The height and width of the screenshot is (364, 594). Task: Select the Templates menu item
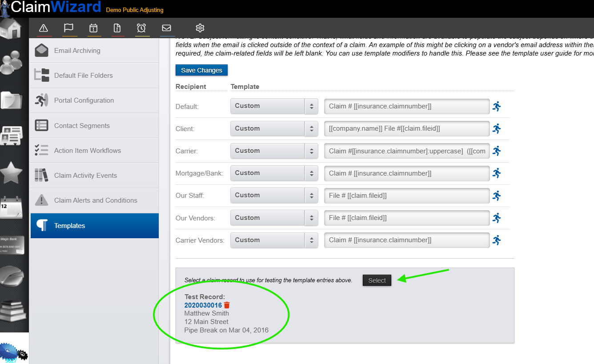[x=95, y=226]
